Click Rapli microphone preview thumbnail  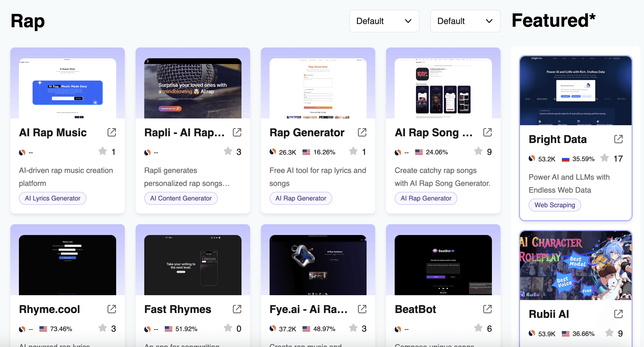[x=193, y=88]
